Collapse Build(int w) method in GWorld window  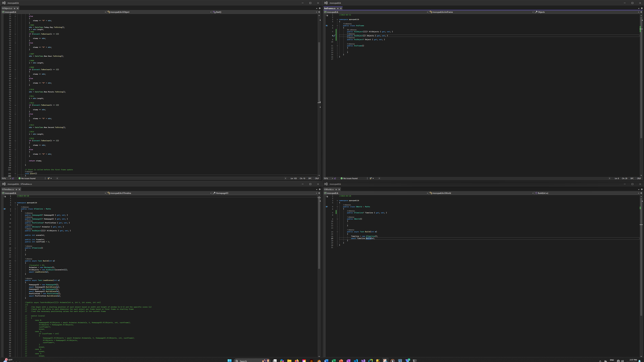337,232
